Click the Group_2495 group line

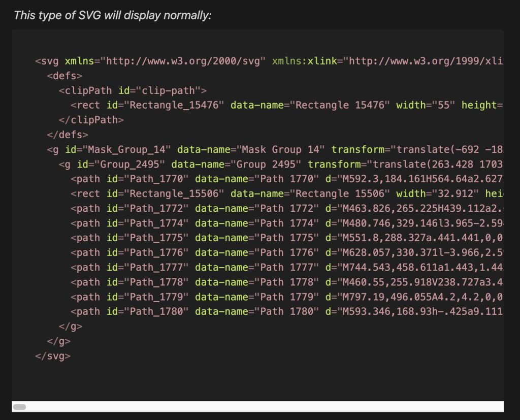[x=281, y=164]
